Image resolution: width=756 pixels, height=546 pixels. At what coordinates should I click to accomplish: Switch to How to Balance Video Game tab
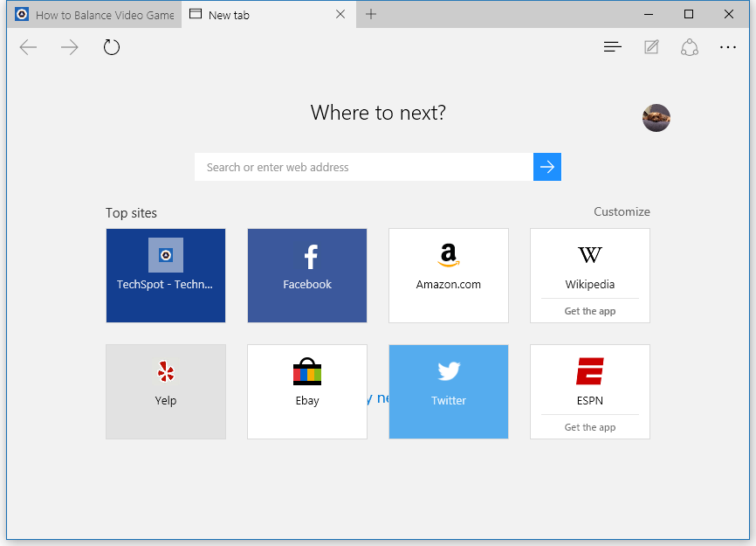[x=94, y=15]
